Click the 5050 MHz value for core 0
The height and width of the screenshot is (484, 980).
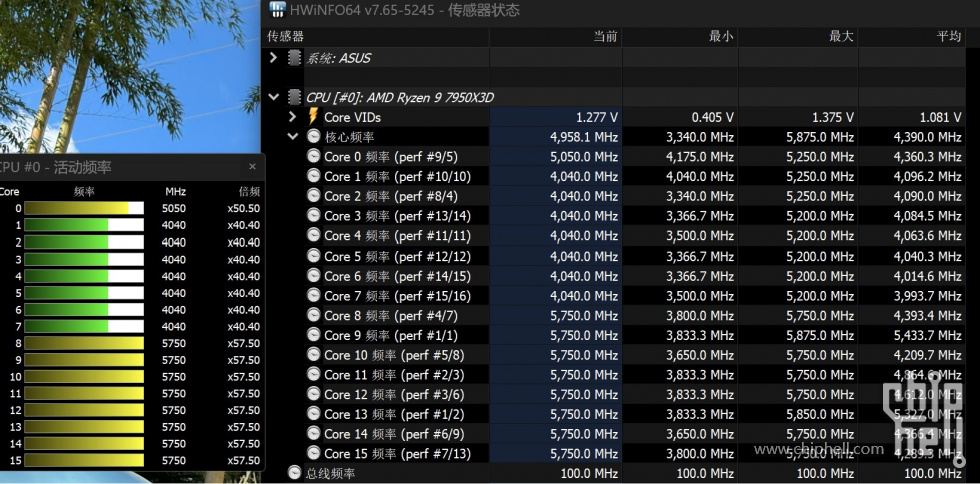coord(174,208)
